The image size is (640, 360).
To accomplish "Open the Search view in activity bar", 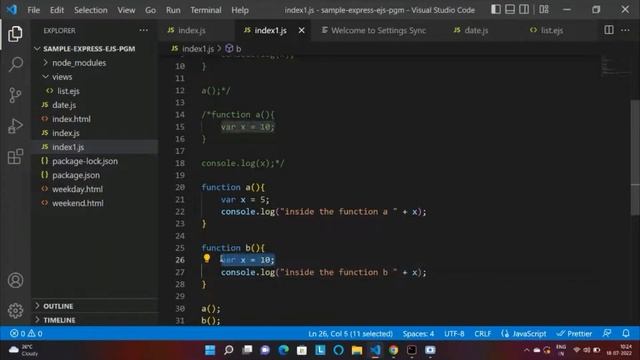I will tap(15, 64).
